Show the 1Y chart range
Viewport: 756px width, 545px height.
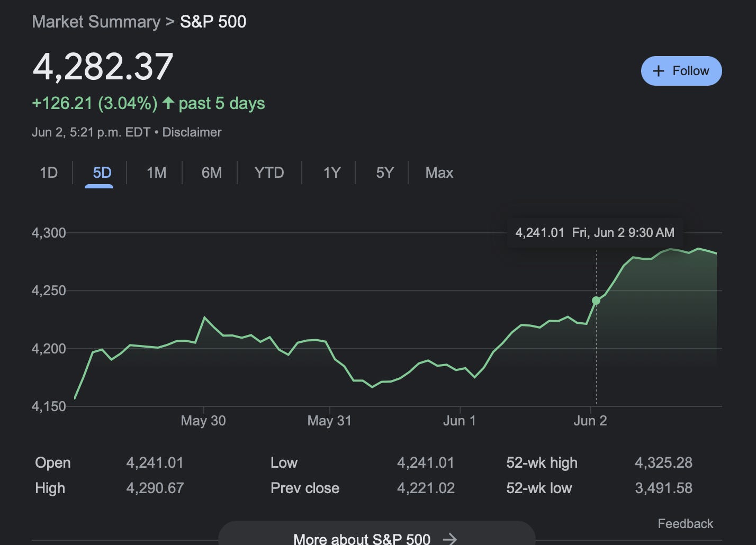click(332, 172)
